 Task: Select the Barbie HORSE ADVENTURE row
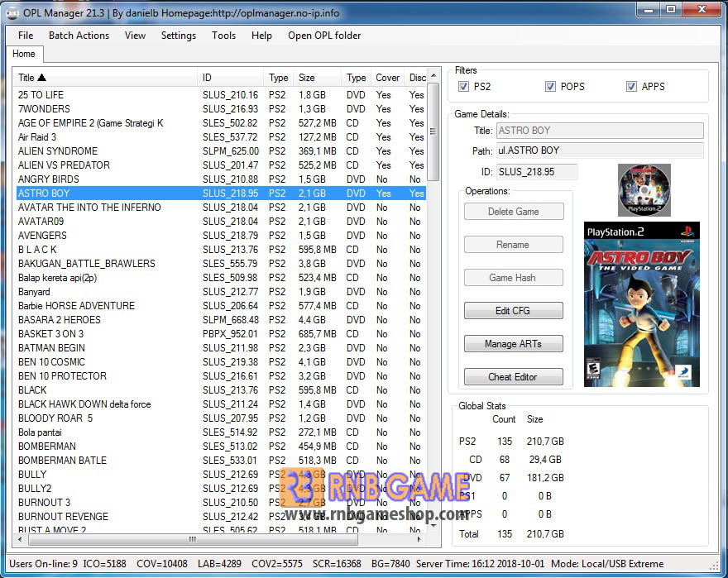tap(221, 305)
